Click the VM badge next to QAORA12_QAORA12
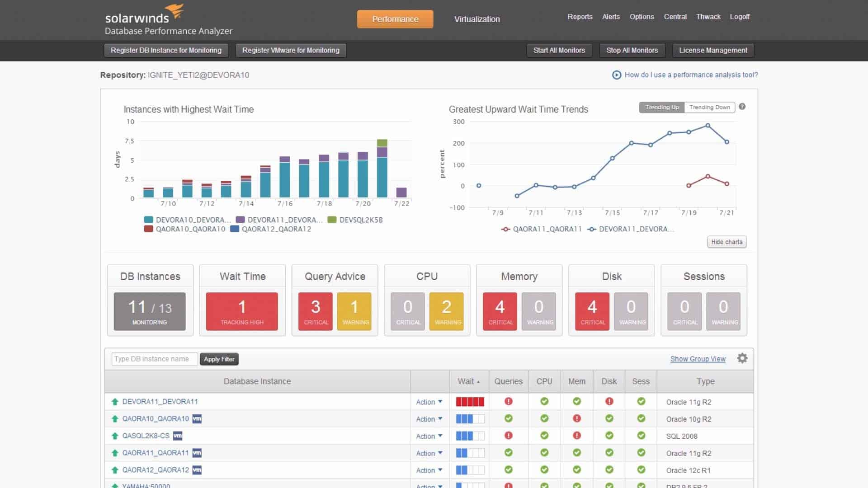This screenshot has width=868, height=488. (197, 470)
